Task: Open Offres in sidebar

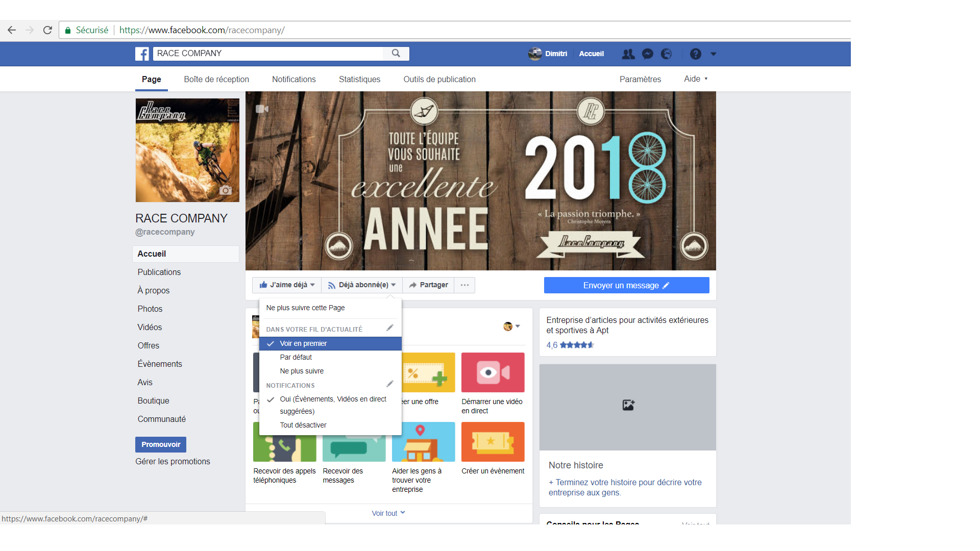Action: (x=149, y=346)
